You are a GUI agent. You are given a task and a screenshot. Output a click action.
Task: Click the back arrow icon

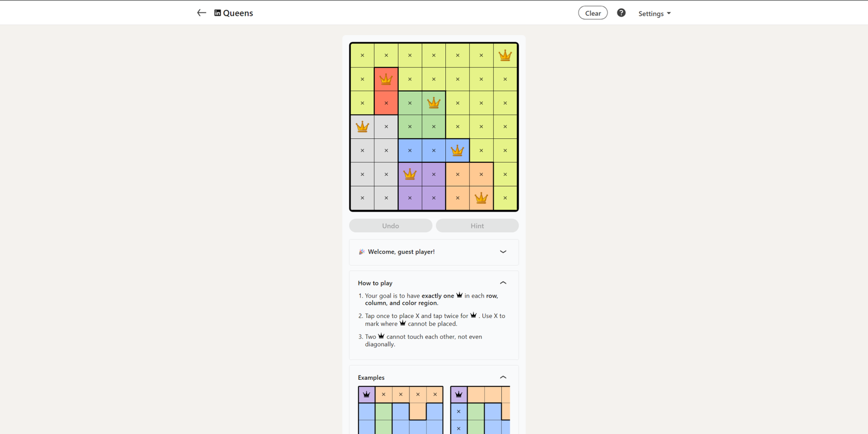point(201,13)
